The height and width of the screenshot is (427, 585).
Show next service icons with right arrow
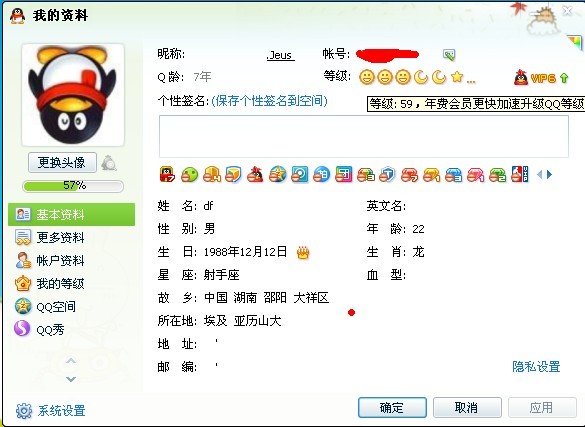[x=549, y=175]
